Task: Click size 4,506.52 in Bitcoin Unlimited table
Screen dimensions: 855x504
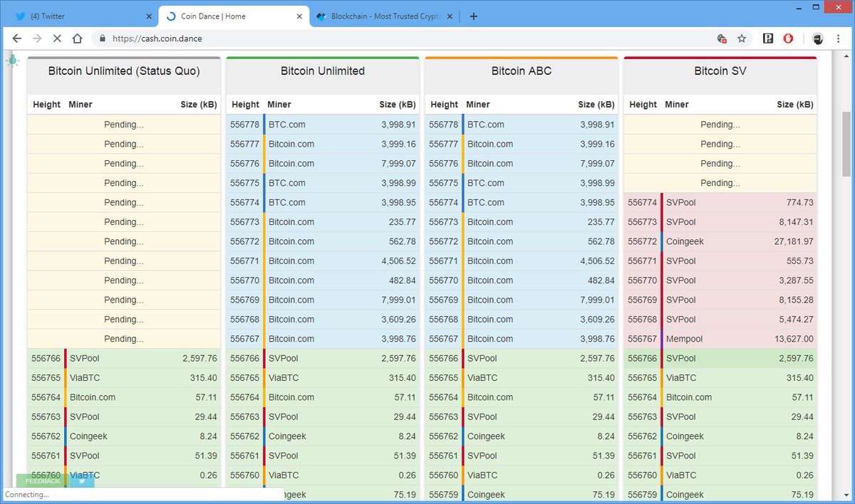Action: tap(398, 261)
